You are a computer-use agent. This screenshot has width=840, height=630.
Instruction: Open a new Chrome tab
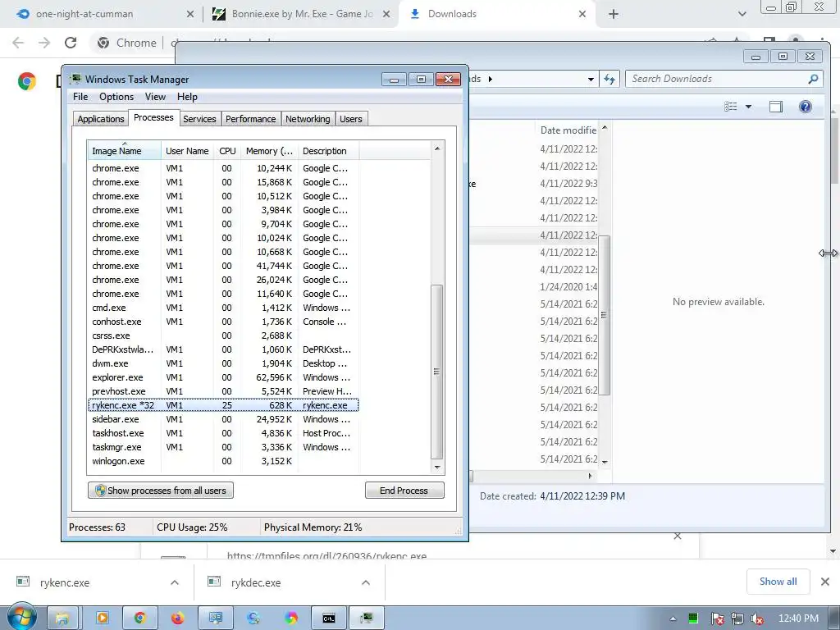(x=614, y=14)
